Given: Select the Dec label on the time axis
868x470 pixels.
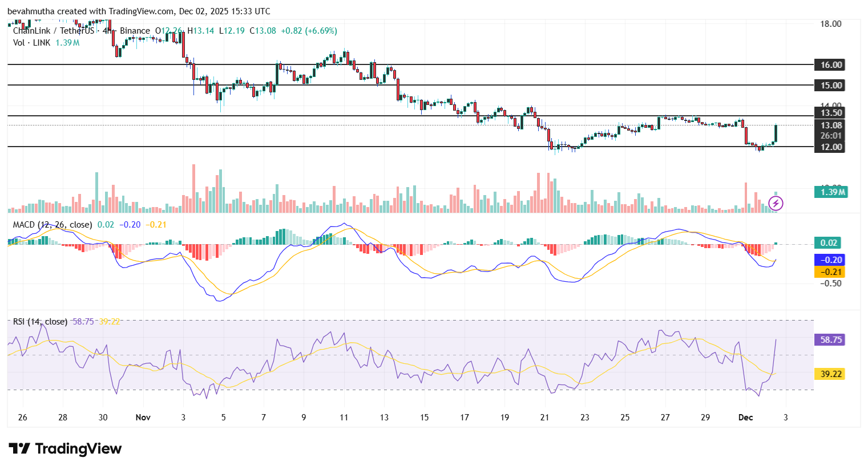Looking at the screenshot, I should click(745, 418).
